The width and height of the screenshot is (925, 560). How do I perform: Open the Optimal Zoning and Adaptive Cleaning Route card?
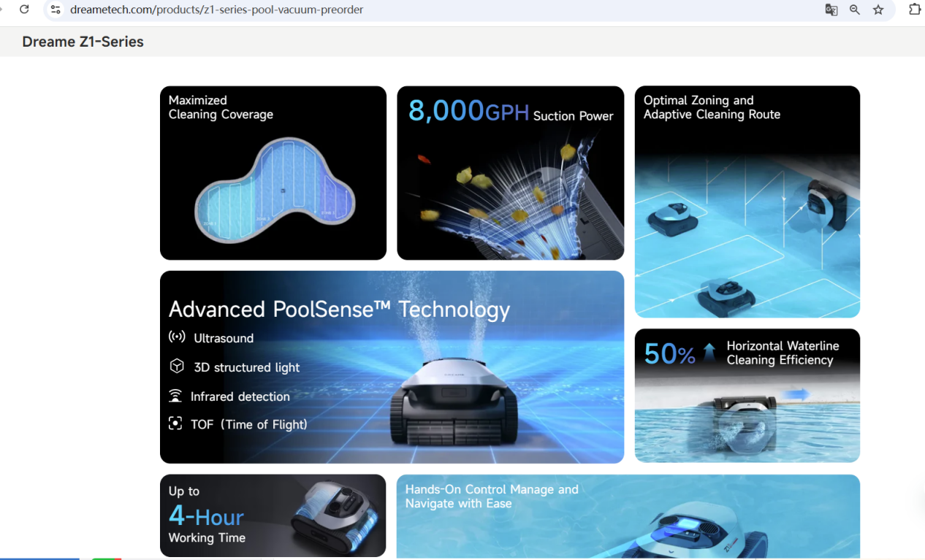tap(747, 202)
